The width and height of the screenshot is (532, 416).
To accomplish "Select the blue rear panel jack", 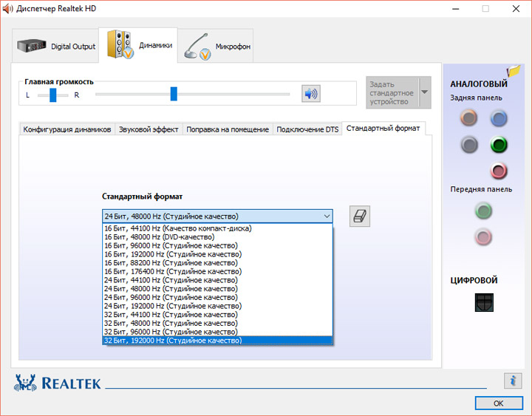I will (499, 118).
